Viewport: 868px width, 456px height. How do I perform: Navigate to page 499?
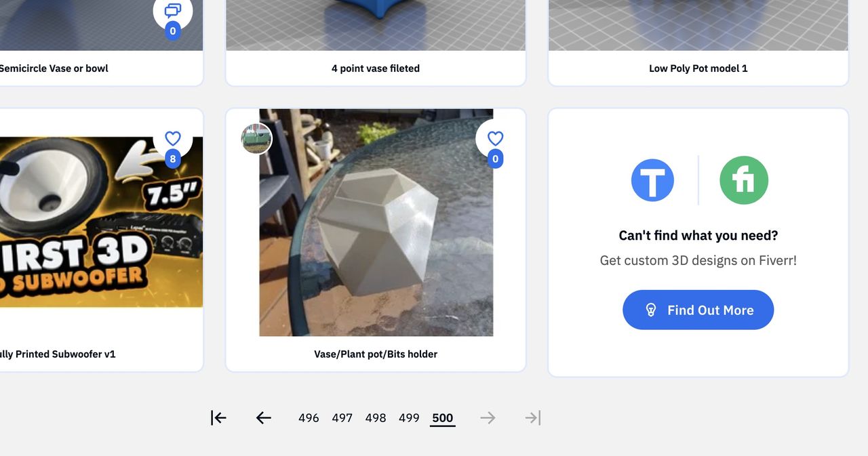(409, 418)
